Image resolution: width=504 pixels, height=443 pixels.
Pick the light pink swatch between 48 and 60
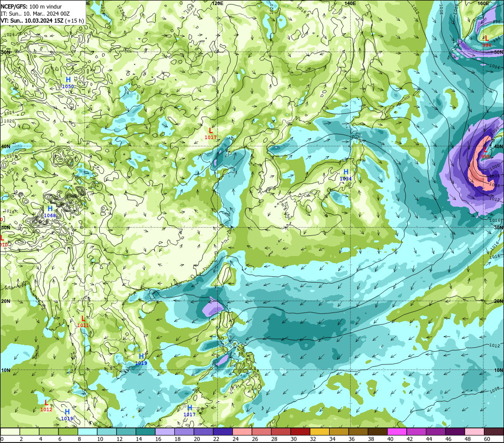(475, 431)
